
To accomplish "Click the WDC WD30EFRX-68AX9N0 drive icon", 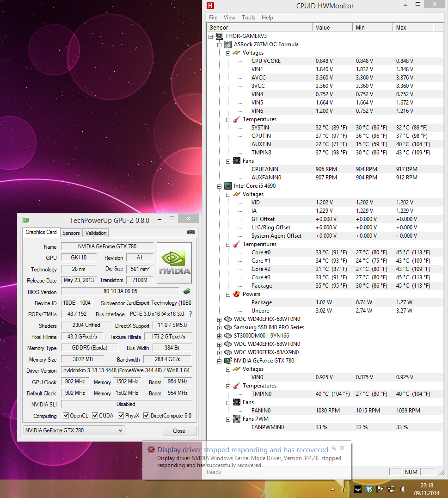I will [228, 352].
